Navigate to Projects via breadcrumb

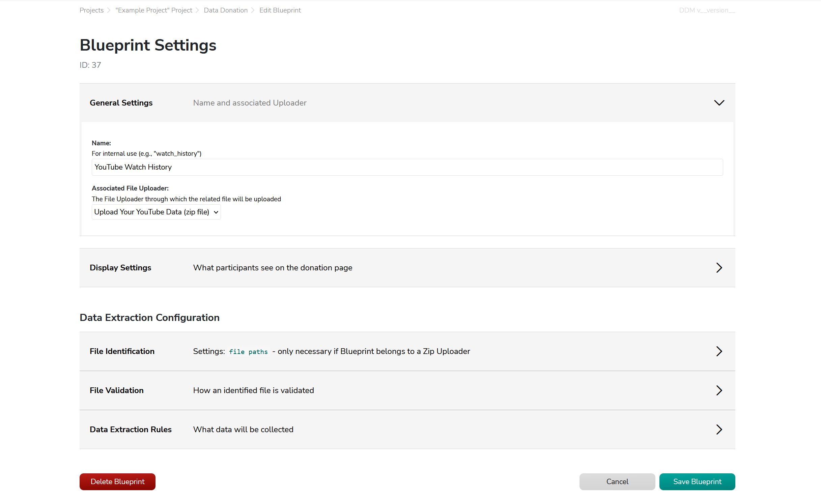click(91, 10)
